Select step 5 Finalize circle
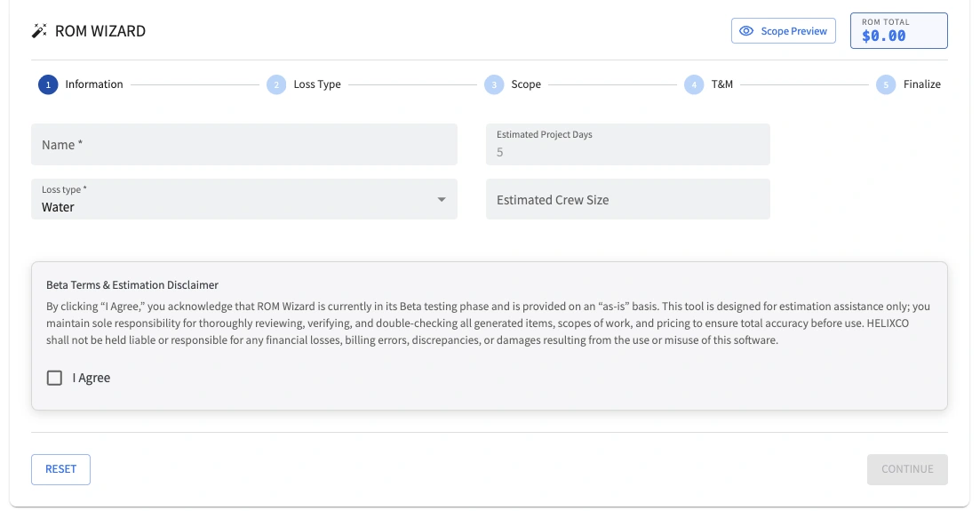980x511 pixels. point(886,84)
